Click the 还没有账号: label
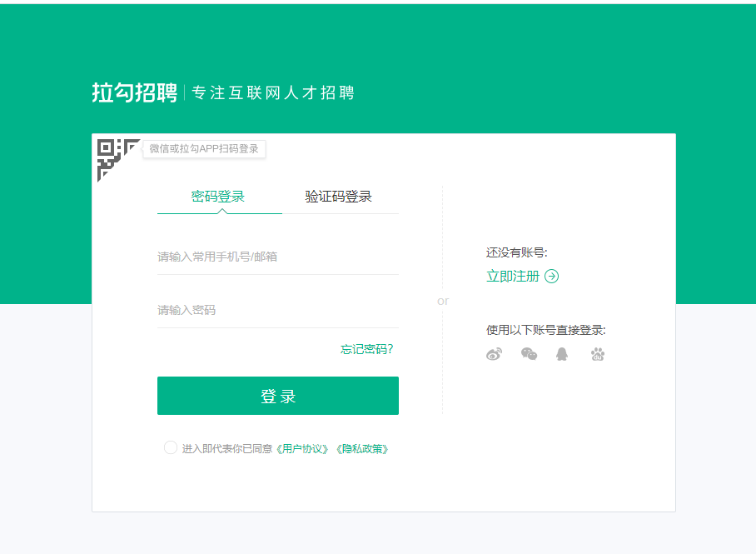 (516, 252)
